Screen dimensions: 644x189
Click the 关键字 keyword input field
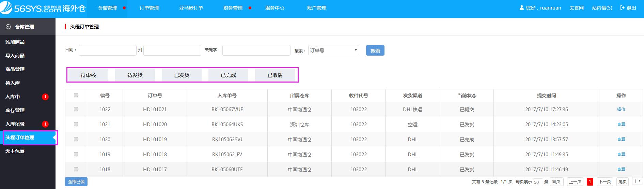click(x=256, y=50)
